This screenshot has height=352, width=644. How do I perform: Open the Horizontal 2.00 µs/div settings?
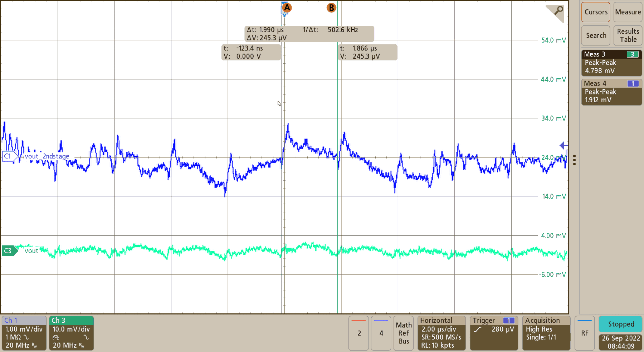click(441, 333)
